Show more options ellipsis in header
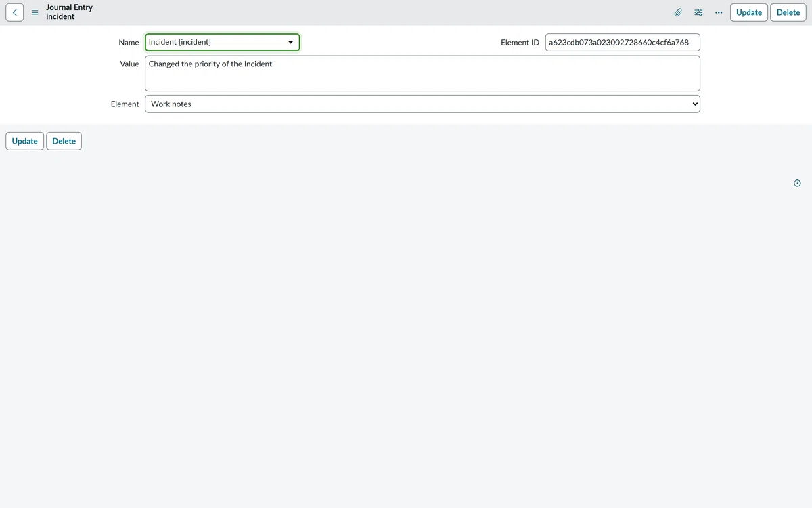812x508 pixels. (719, 12)
